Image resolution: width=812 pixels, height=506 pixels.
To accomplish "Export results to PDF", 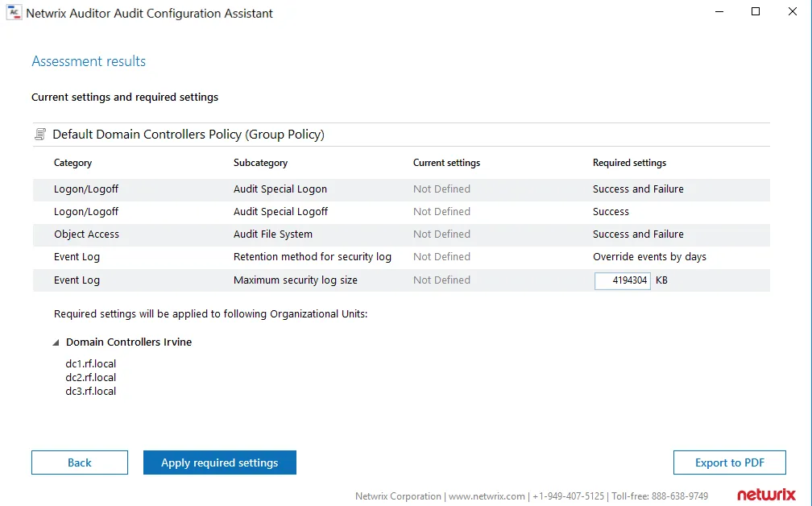I will [x=730, y=462].
